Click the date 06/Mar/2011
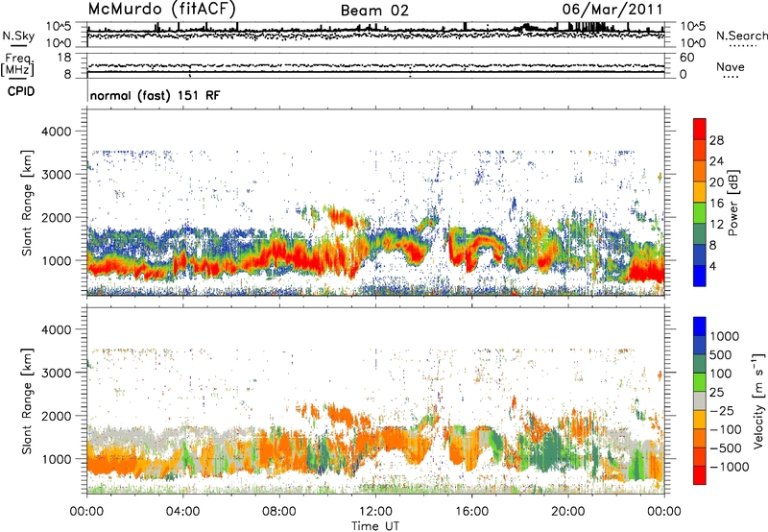 [x=612, y=10]
